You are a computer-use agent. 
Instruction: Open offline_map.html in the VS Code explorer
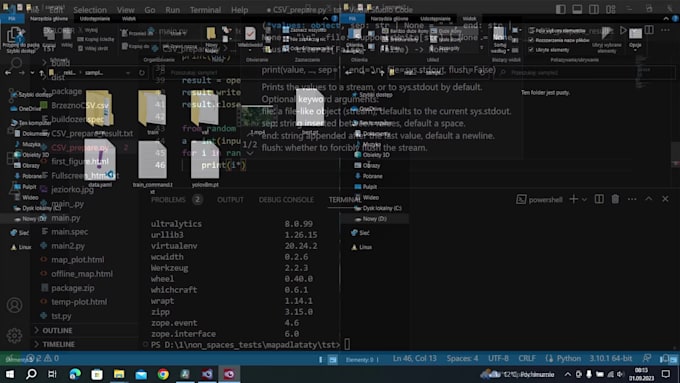click(x=82, y=274)
